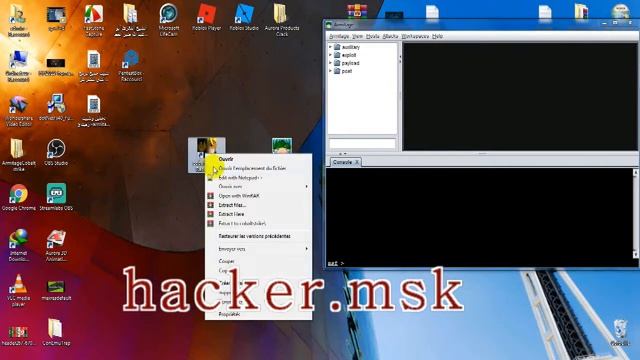Select the mainsadefault desktop icon

56,289
